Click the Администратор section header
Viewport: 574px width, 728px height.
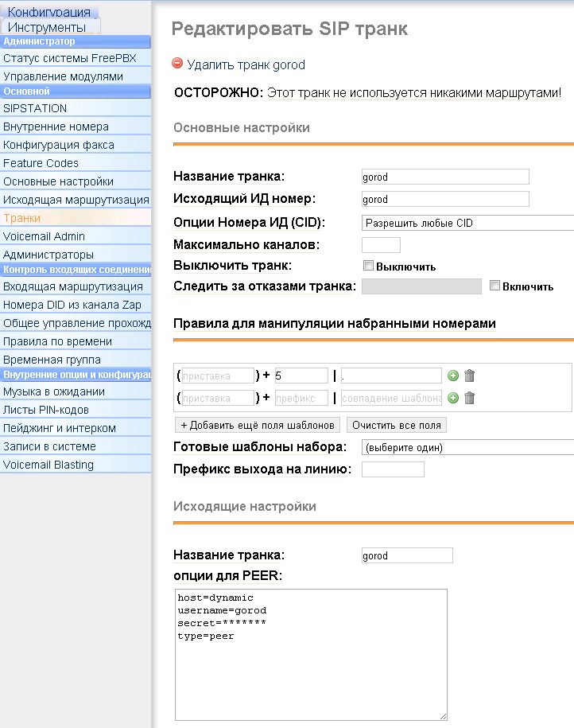76,41
